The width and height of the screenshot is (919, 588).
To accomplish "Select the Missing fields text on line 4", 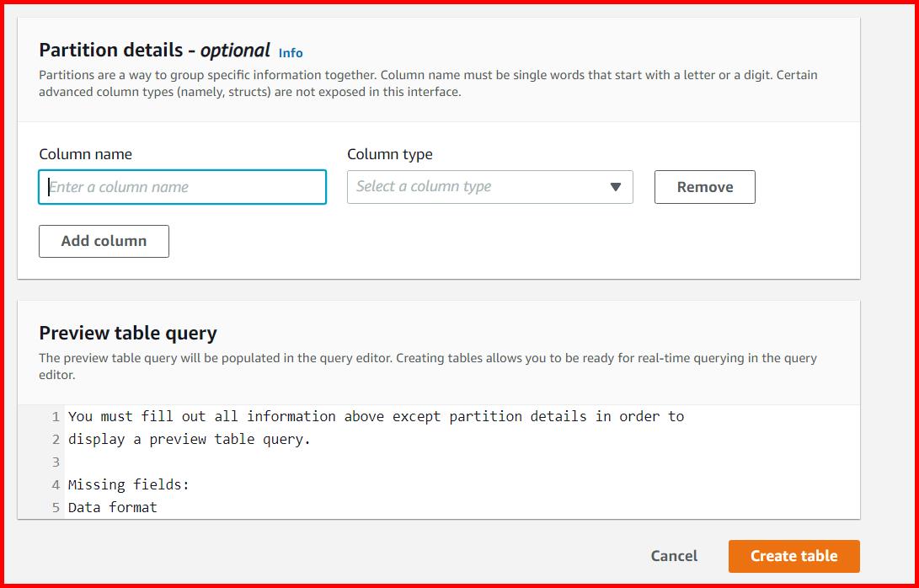I will (x=128, y=484).
